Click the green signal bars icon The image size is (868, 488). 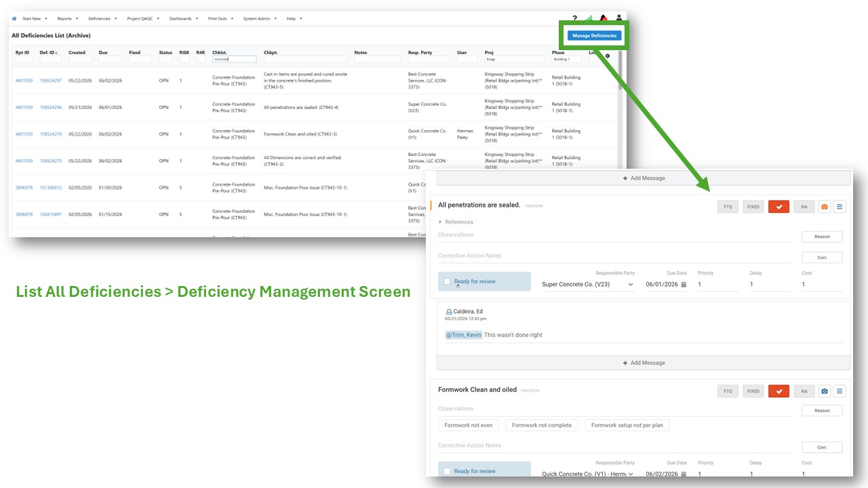pyautogui.click(x=589, y=19)
